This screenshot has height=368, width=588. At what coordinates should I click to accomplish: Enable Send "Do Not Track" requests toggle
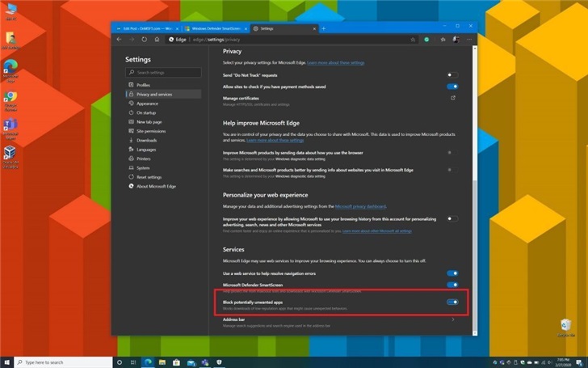(452, 74)
